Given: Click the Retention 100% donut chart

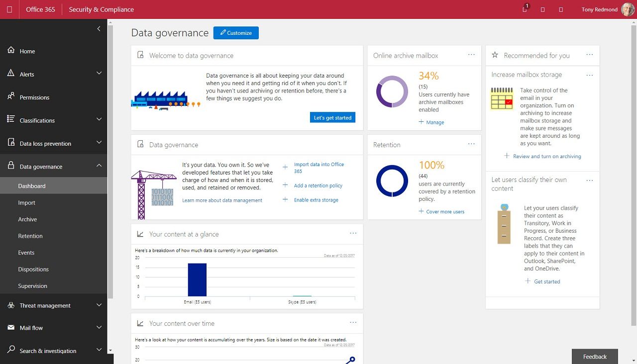Looking at the screenshot, I should (392, 181).
